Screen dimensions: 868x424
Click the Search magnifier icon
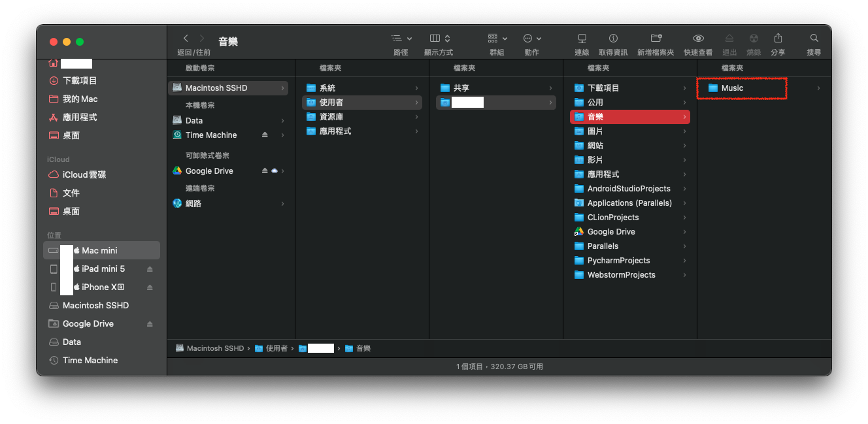[x=814, y=39]
